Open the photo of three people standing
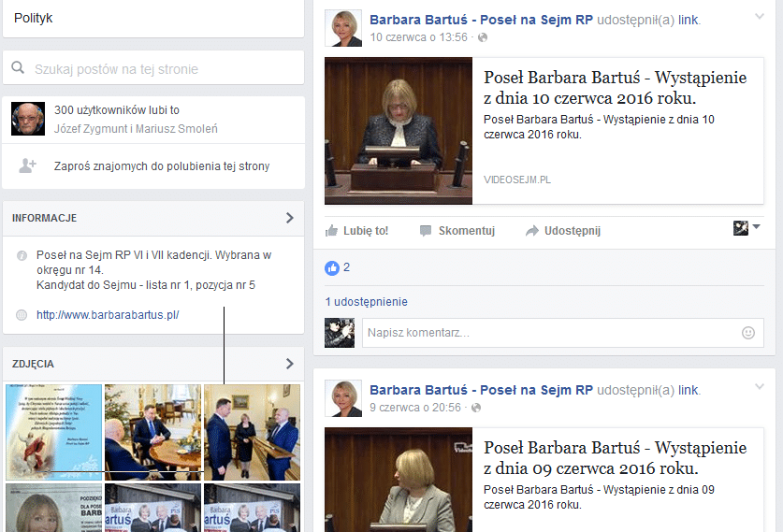The image size is (783, 532). coord(253,432)
